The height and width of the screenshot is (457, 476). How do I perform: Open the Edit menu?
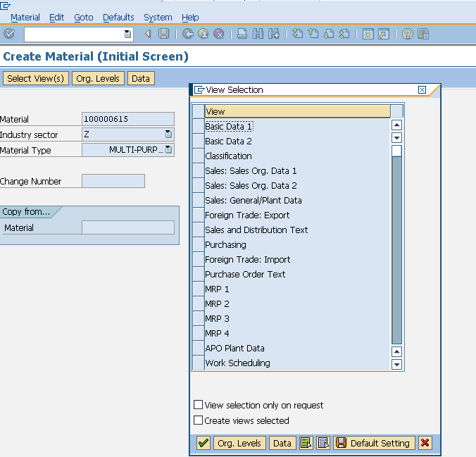(57, 18)
